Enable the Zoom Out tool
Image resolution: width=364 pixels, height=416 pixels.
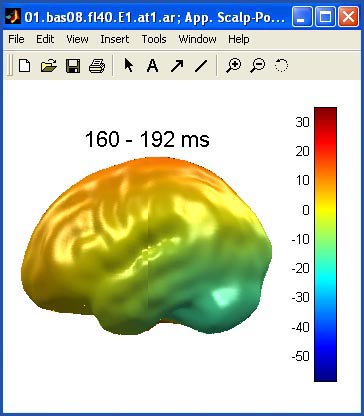point(257,66)
